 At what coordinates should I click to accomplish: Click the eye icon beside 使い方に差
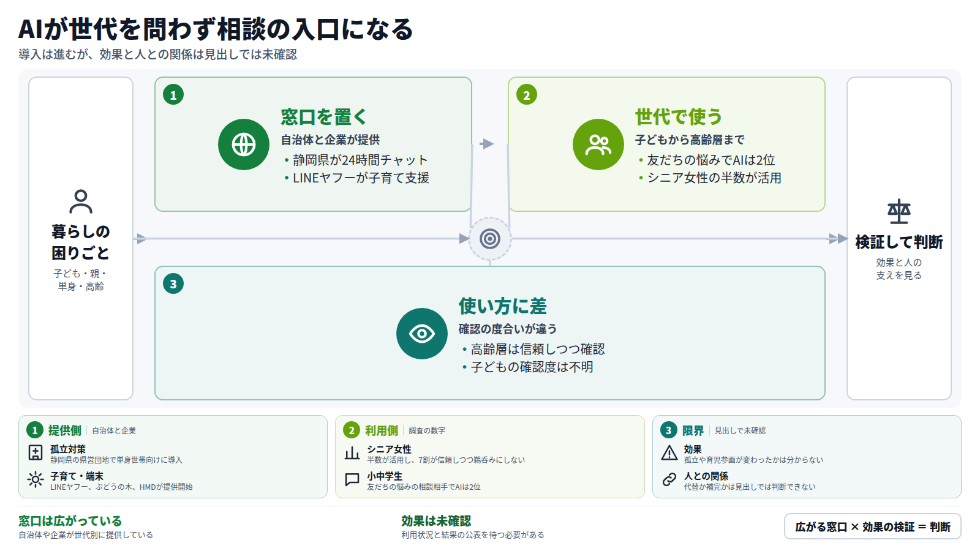(422, 334)
